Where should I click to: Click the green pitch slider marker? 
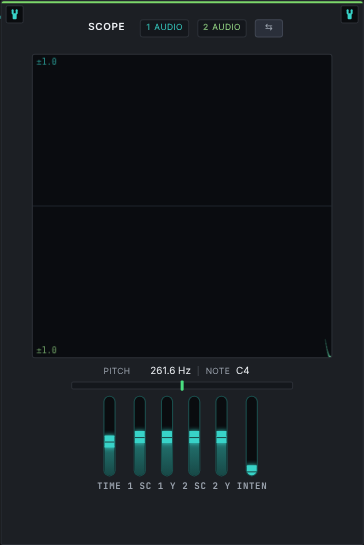click(182, 385)
